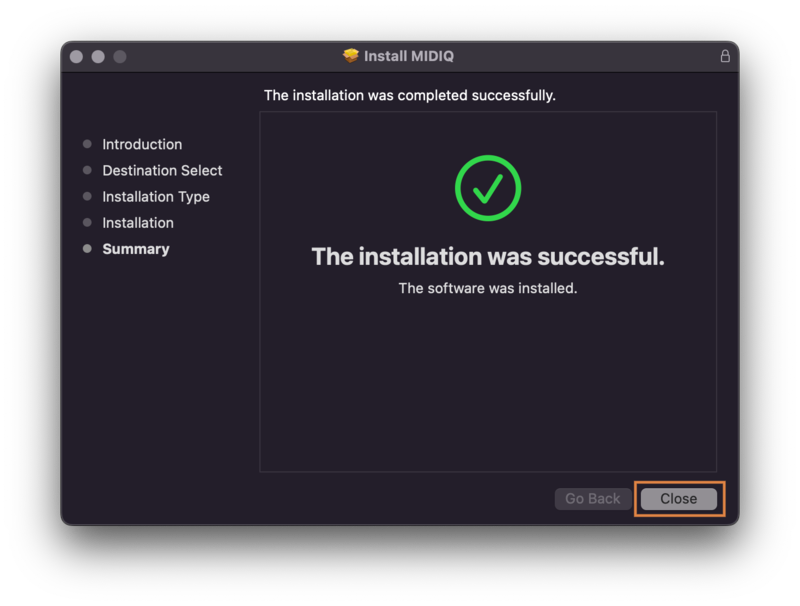Click the "Install MIDIQ" window title
800x606 pixels.
point(408,56)
